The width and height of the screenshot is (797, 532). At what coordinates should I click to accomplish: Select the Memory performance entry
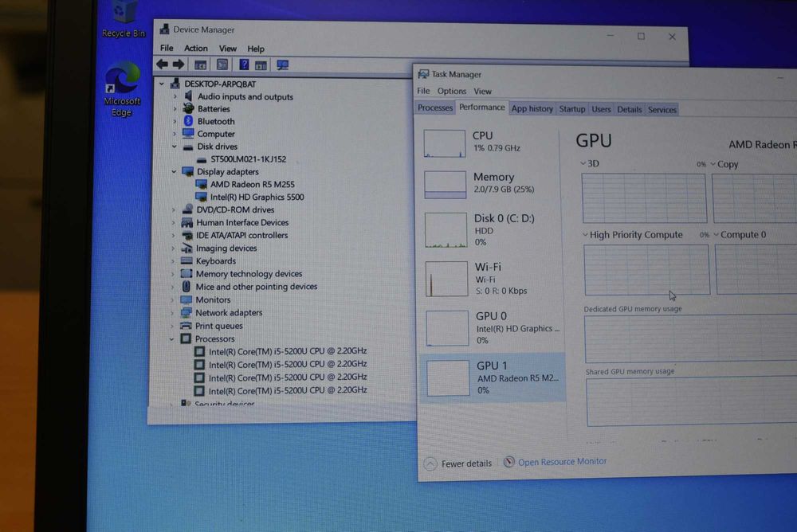(x=490, y=183)
